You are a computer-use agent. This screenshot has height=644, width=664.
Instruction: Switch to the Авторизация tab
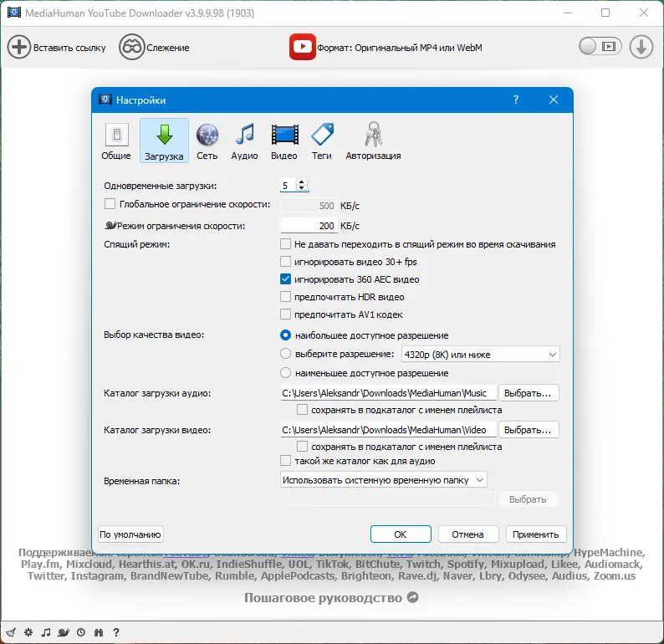[x=373, y=141]
